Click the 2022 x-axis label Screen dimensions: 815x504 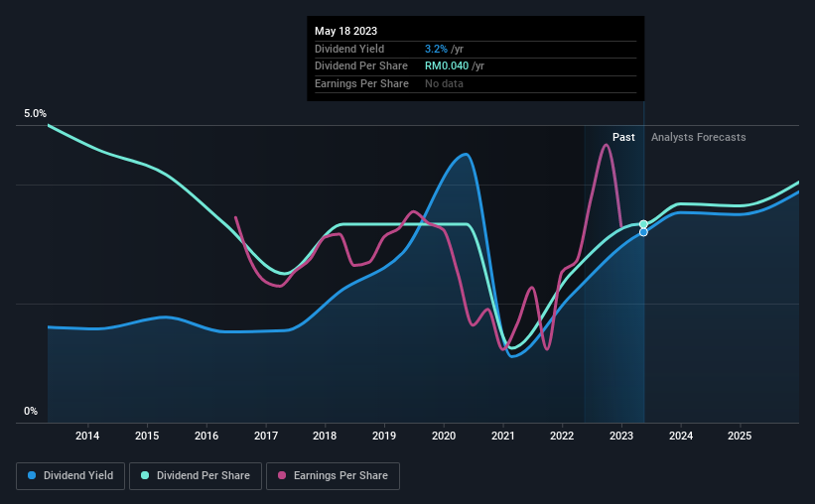(x=562, y=436)
